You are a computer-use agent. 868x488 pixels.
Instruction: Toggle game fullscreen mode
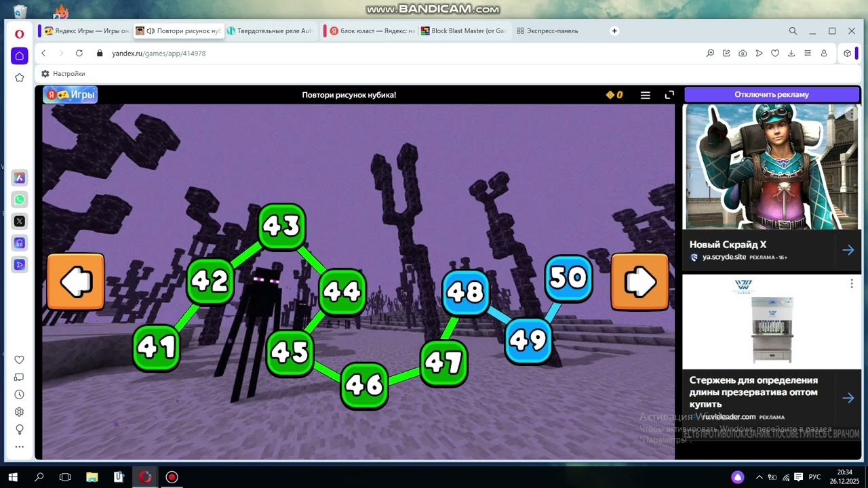(669, 95)
